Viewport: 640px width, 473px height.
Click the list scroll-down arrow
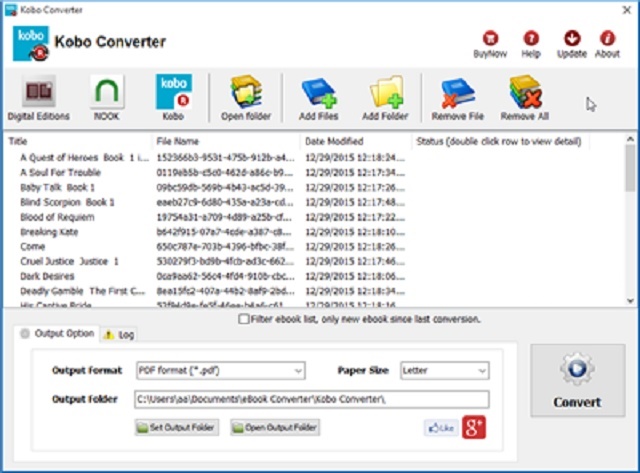[x=630, y=301]
